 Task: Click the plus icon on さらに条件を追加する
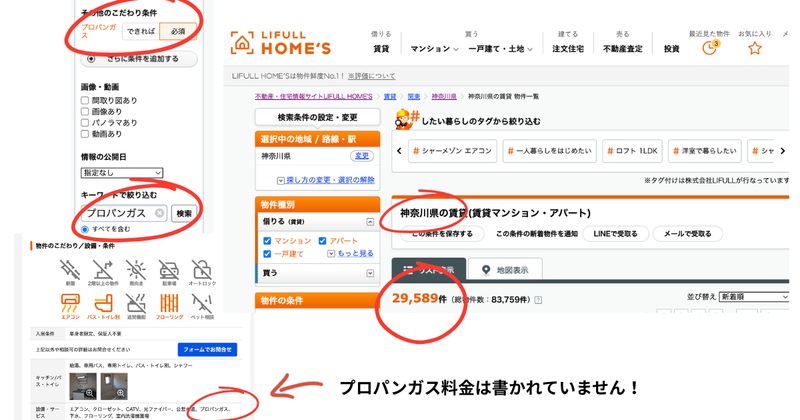coord(91,59)
